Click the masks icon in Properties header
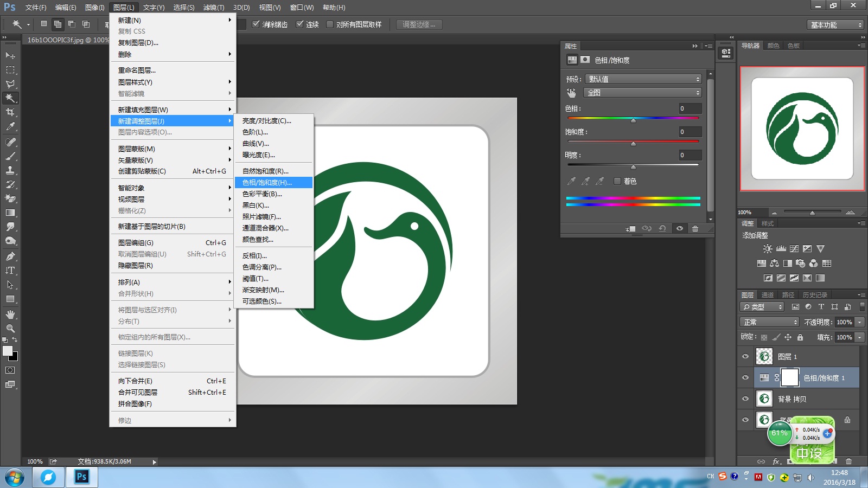 tap(585, 60)
